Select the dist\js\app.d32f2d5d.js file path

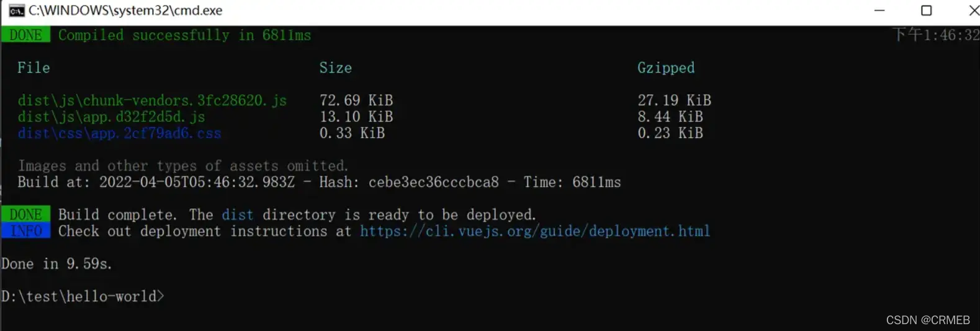tap(111, 117)
